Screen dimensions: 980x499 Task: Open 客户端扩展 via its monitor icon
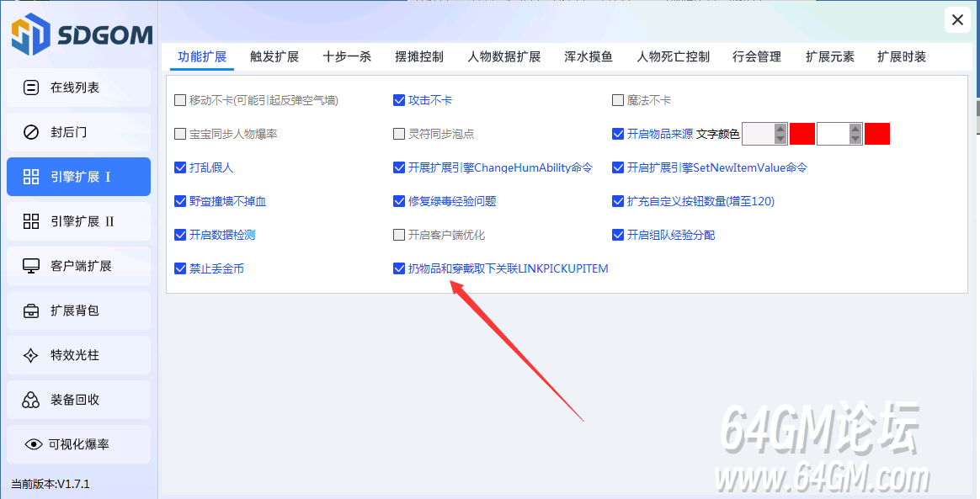coord(31,266)
